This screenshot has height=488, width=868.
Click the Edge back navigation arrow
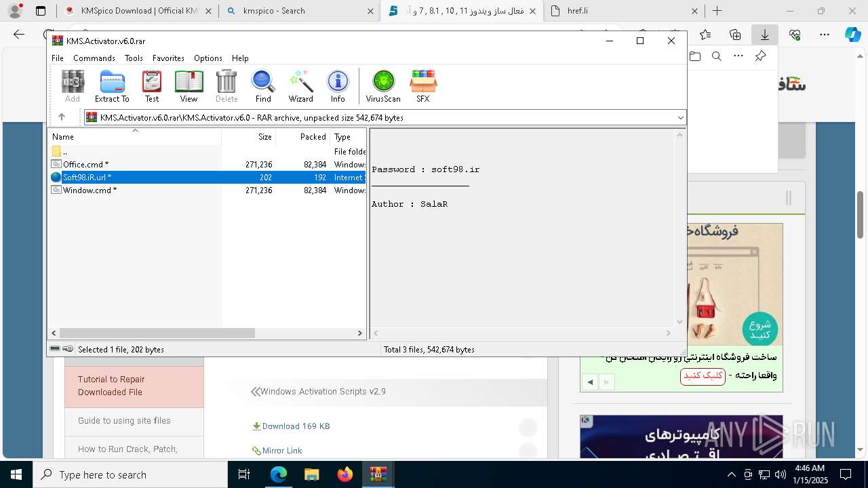click(x=19, y=35)
